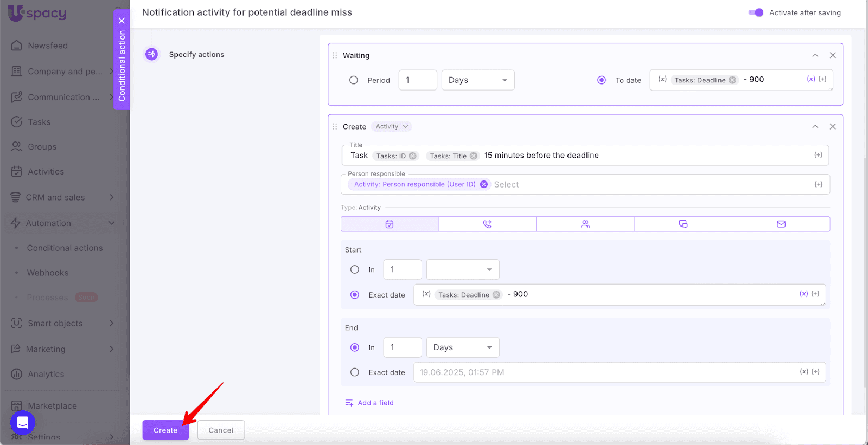This screenshot has width=868, height=445.
Task: Choose the End Exact date radio button
Action: pyautogui.click(x=355, y=372)
